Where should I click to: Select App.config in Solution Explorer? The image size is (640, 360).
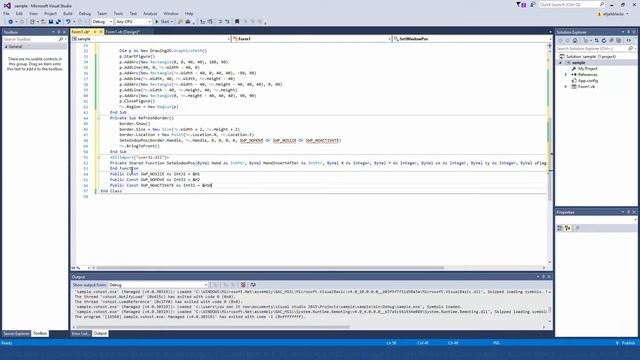588,80
